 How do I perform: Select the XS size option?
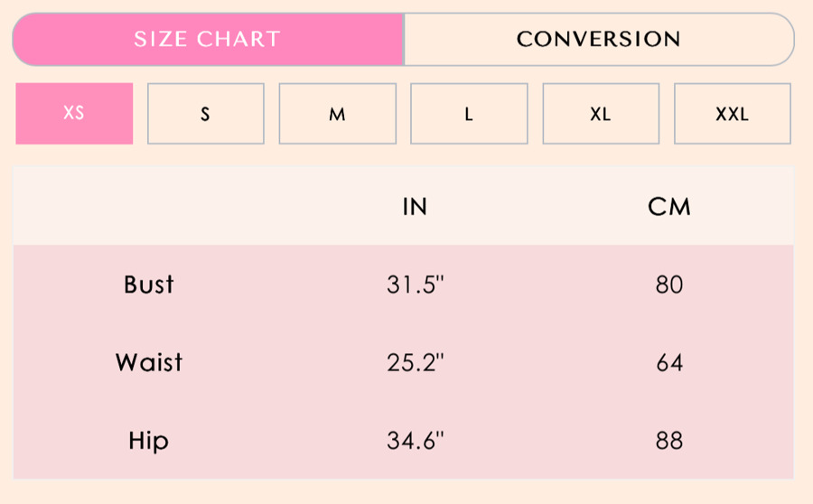pos(74,114)
